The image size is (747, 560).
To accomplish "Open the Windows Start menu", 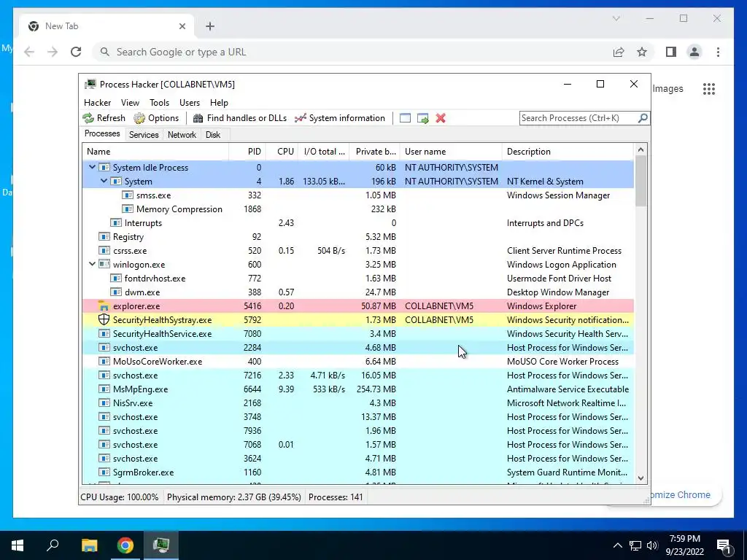I will 18,545.
